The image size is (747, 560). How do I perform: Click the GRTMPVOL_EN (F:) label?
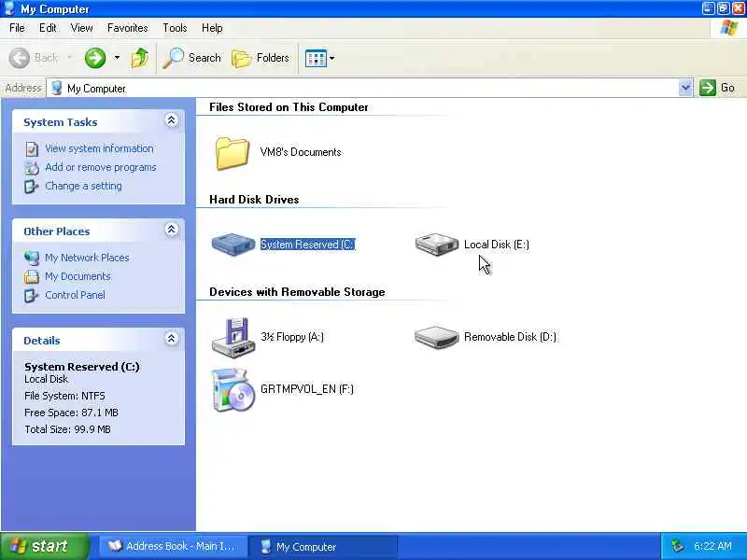tap(307, 389)
